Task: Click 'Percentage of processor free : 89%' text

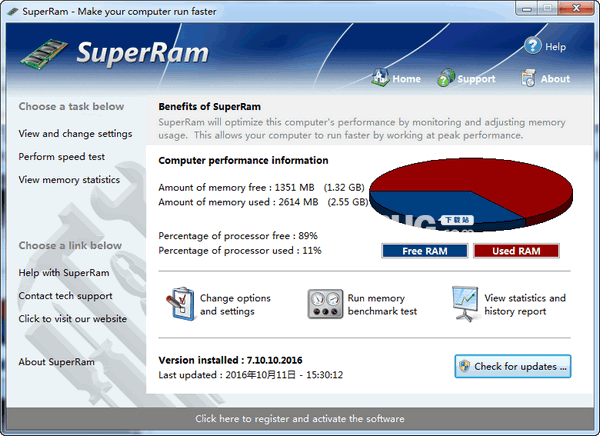Action: 238,236
